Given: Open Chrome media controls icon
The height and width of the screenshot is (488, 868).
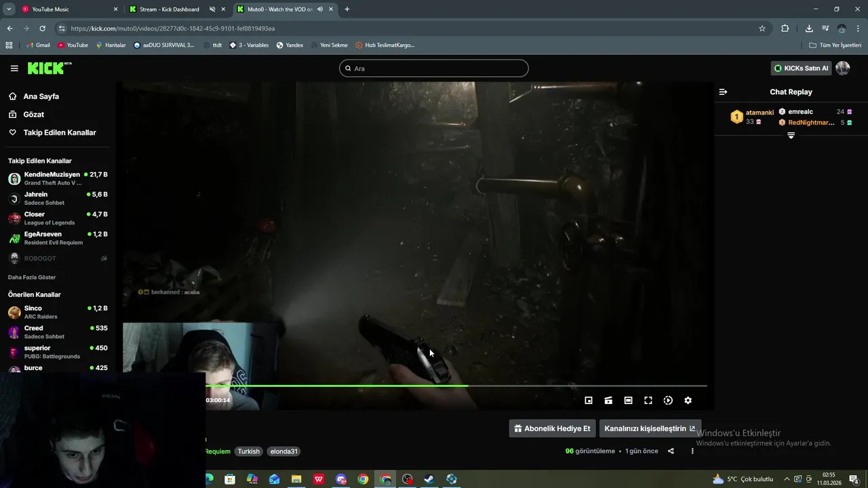Looking at the screenshot, I should point(825,28).
